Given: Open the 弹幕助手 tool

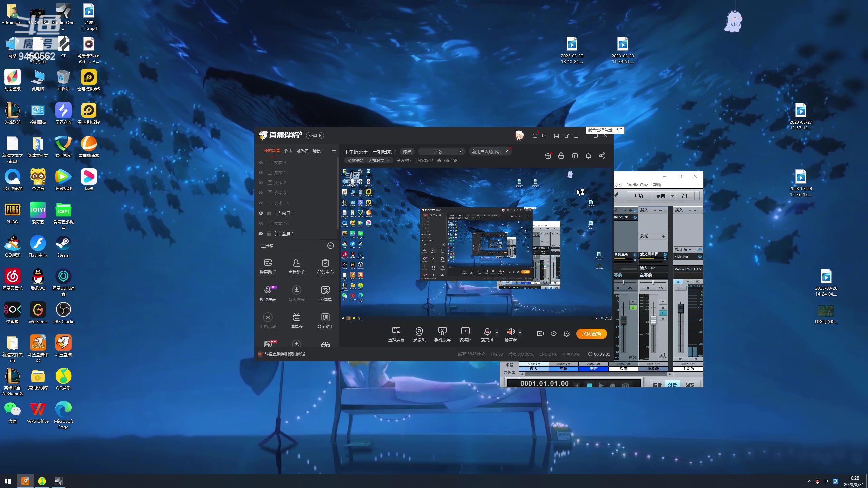Looking at the screenshot, I should (x=268, y=263).
